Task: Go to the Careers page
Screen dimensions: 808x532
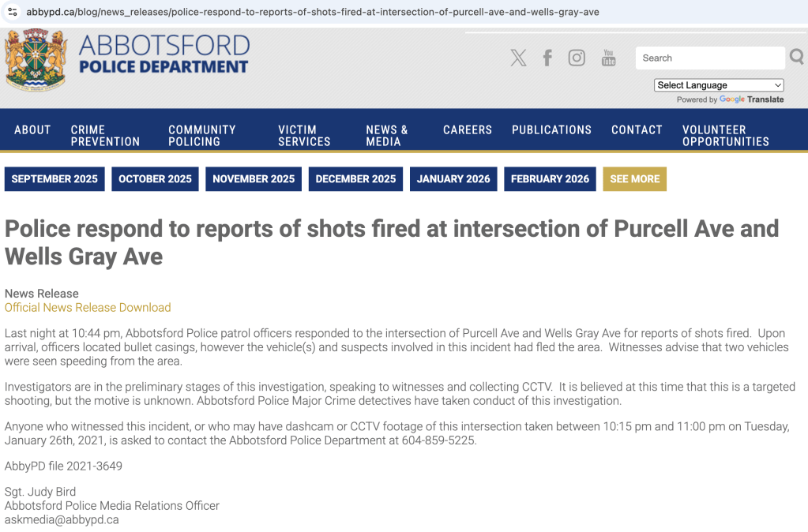Action: 468,130
